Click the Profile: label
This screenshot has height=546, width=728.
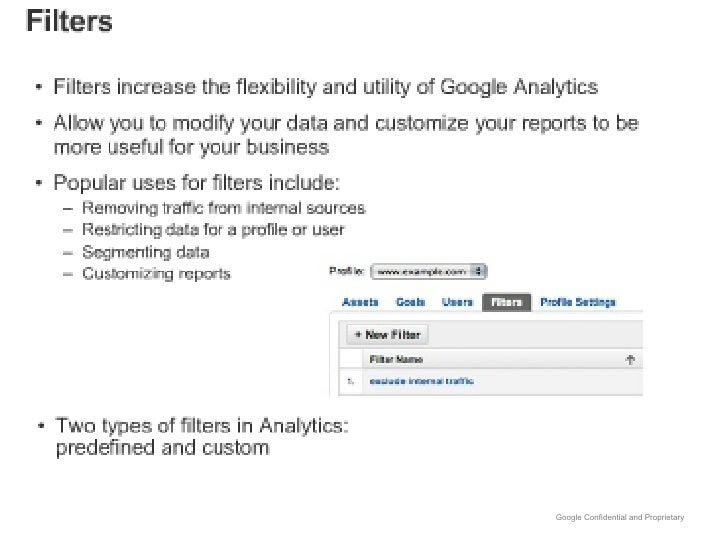coord(346,271)
